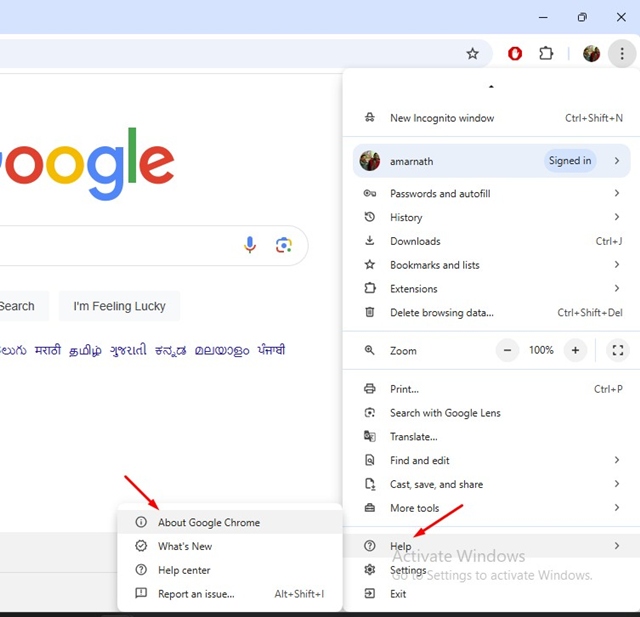Switch Google to the ગુજરાતી language link

click(x=128, y=350)
